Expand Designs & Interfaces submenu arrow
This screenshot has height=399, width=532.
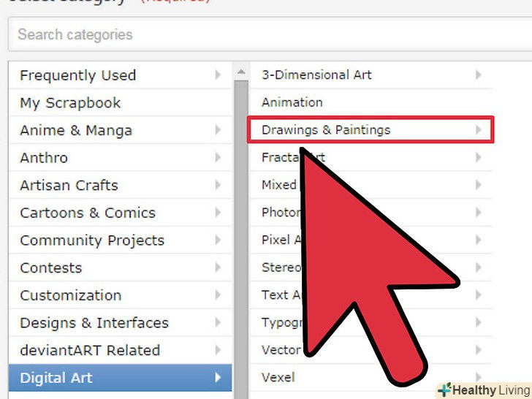(x=218, y=322)
